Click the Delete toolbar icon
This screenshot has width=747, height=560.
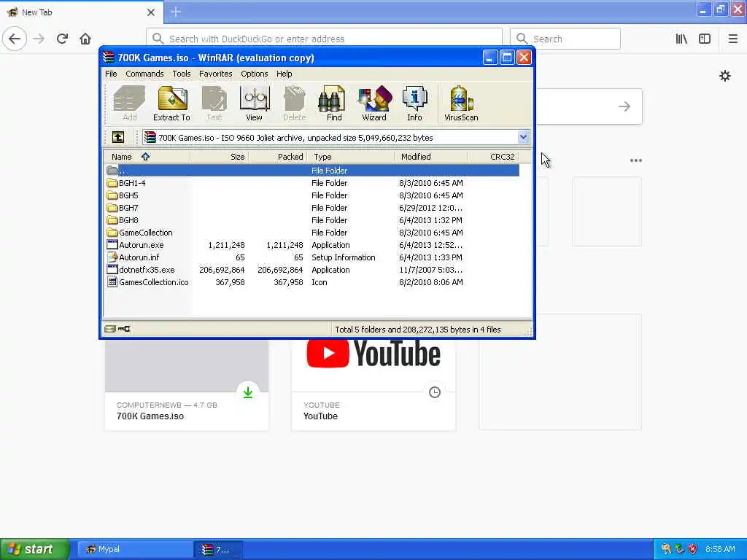click(x=295, y=104)
